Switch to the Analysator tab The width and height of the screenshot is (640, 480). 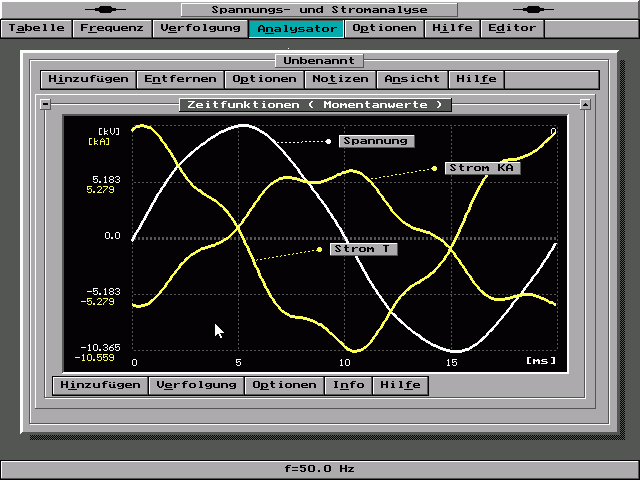pyautogui.click(x=296, y=28)
